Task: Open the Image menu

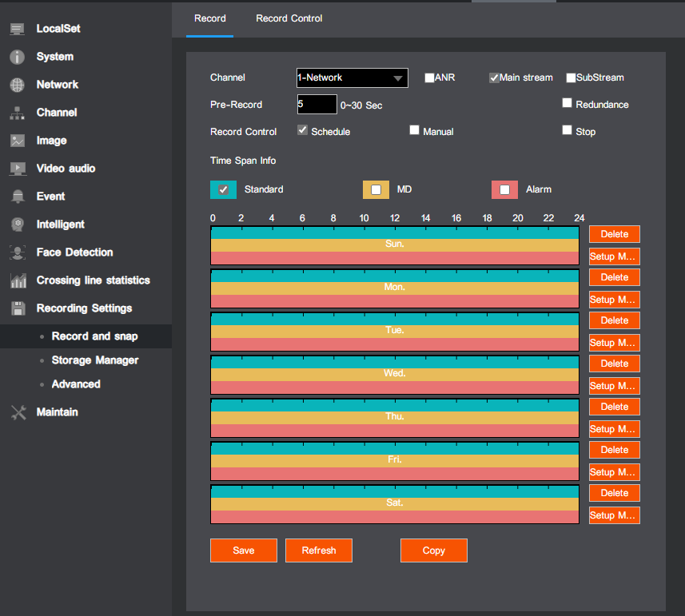Action: click(x=51, y=141)
